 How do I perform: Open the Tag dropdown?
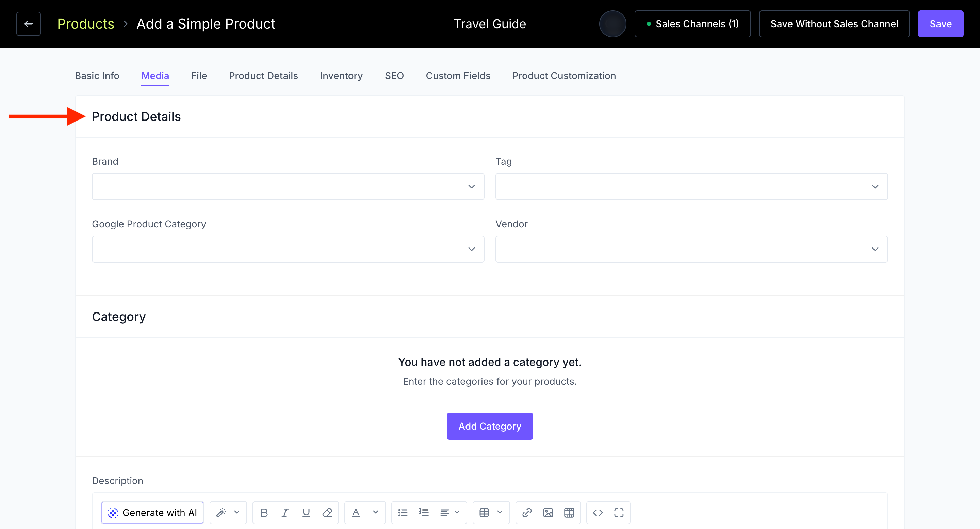pos(692,187)
